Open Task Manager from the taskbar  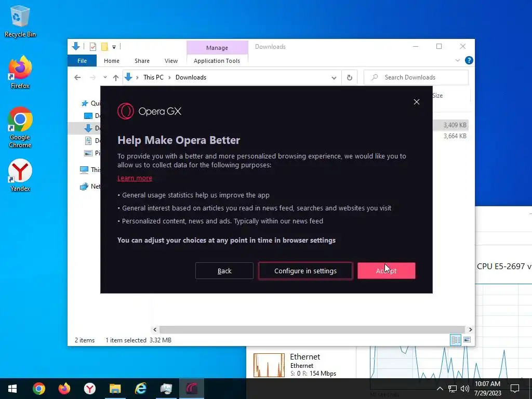point(166,389)
